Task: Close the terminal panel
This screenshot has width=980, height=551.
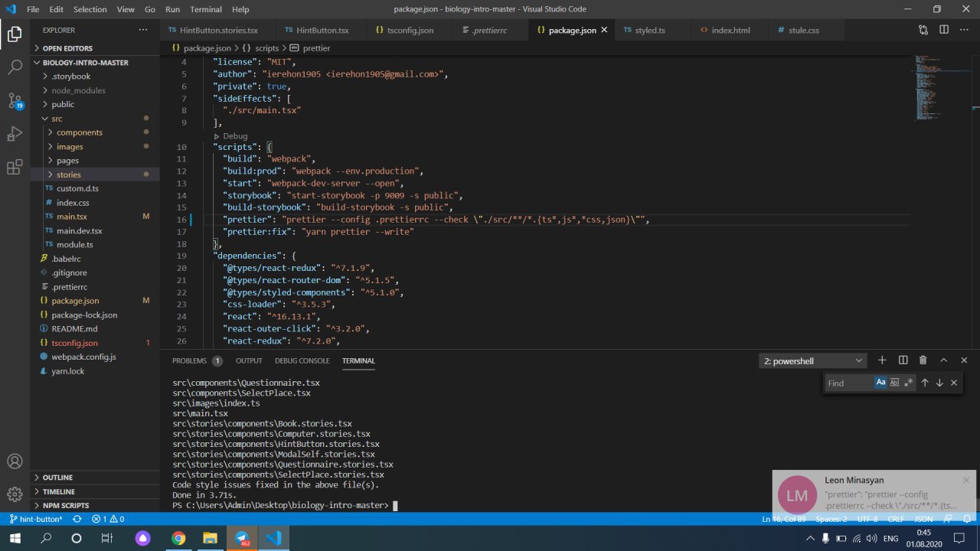Action: click(964, 360)
